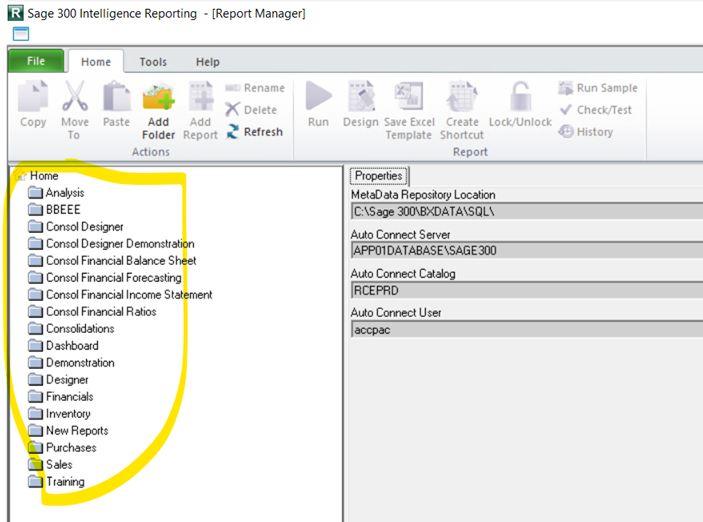The image size is (703, 522).
Task: Click Run Sample in the ribbon
Action: point(598,88)
